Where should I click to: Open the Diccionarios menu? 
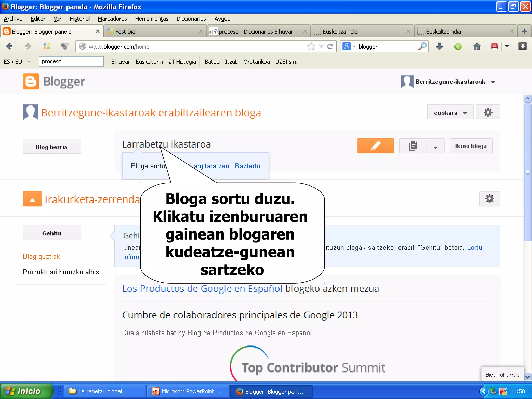click(x=191, y=19)
